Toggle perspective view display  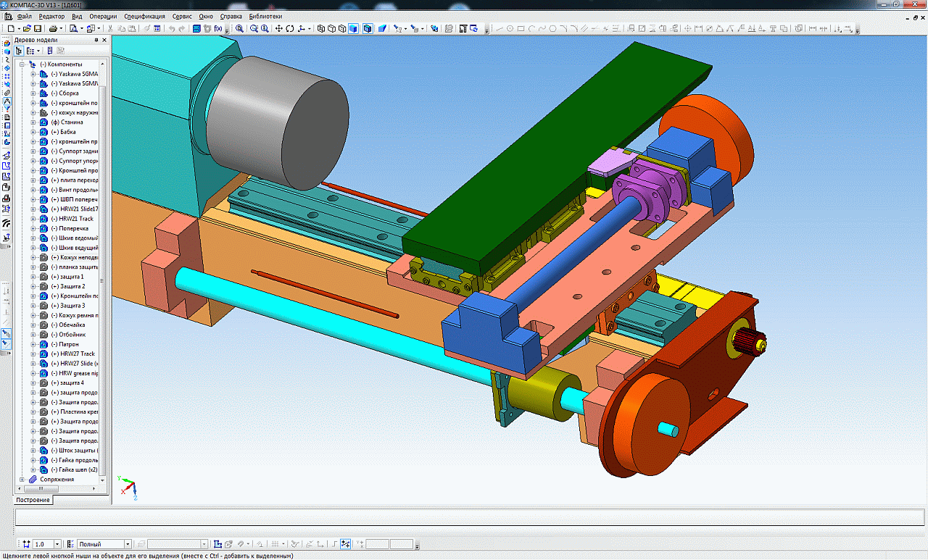(x=382, y=28)
